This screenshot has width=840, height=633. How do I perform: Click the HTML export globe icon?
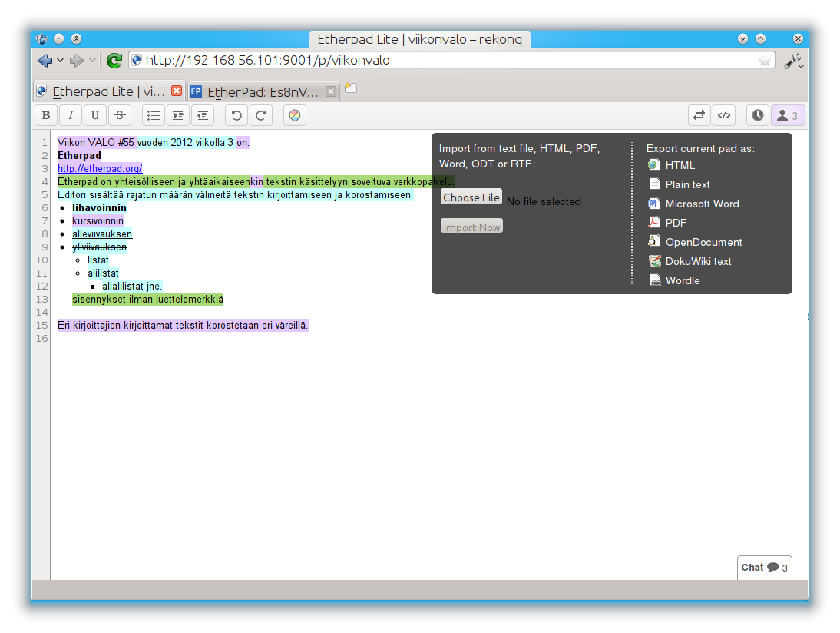654,164
